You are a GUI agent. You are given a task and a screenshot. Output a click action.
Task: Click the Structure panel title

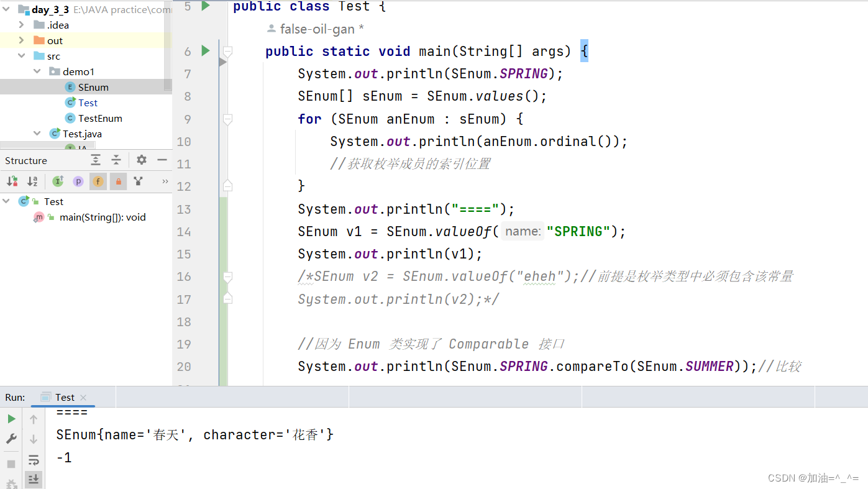point(26,160)
